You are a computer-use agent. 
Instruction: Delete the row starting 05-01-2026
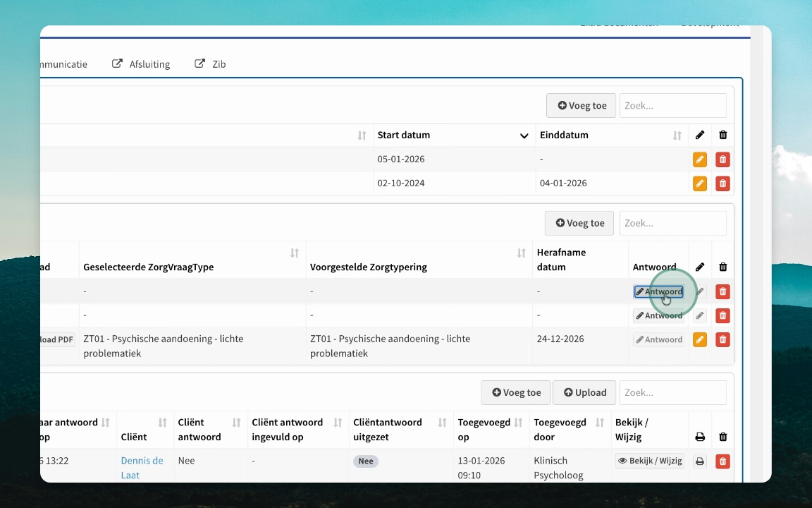tap(723, 159)
